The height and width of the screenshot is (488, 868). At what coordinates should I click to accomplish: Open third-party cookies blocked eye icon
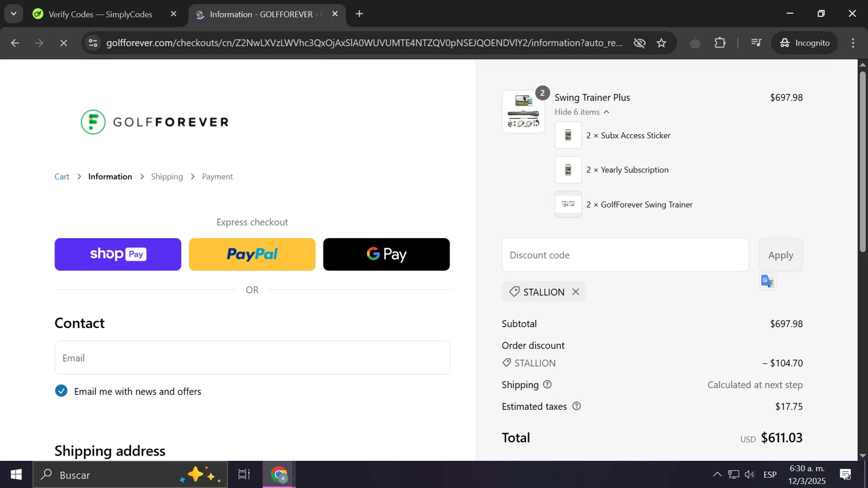point(639,43)
